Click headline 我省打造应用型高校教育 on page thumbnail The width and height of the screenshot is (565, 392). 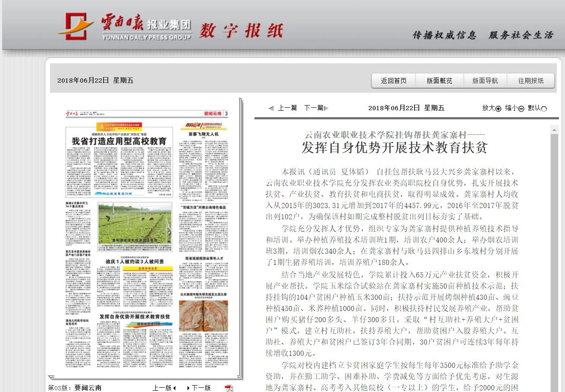click(119, 141)
